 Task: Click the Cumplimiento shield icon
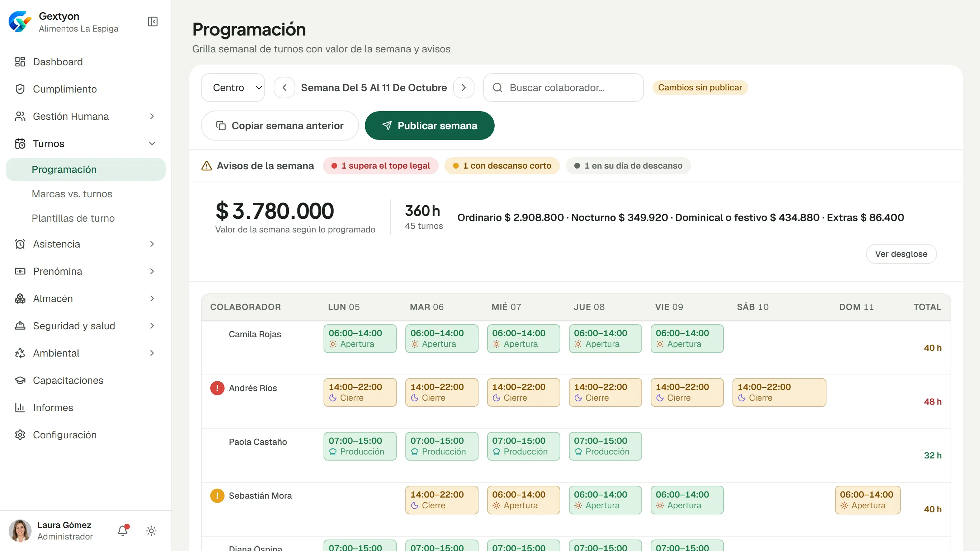coord(20,89)
